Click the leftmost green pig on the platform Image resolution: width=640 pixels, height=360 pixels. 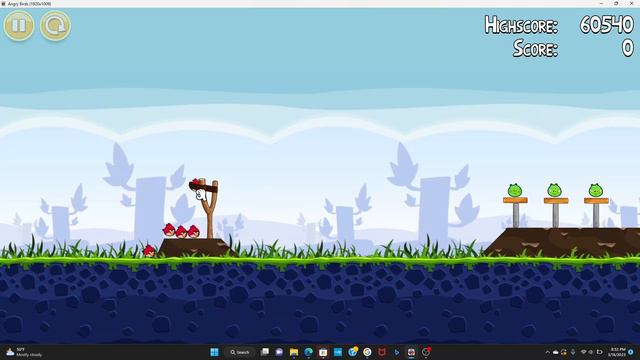point(515,190)
